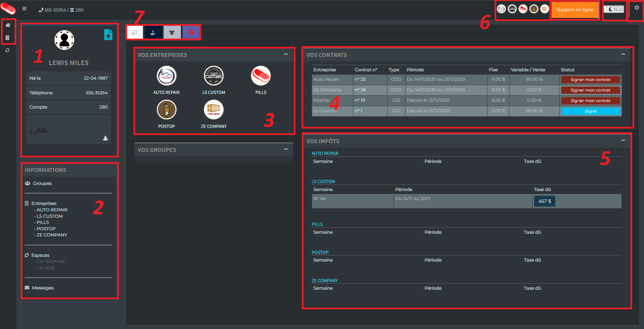This screenshot has width=644, height=329.
Task: Open the hamburger menu in the top bar
Action: pos(24,9)
